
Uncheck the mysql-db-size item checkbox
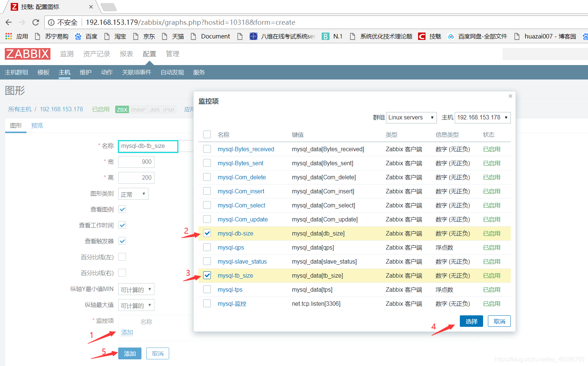point(207,233)
